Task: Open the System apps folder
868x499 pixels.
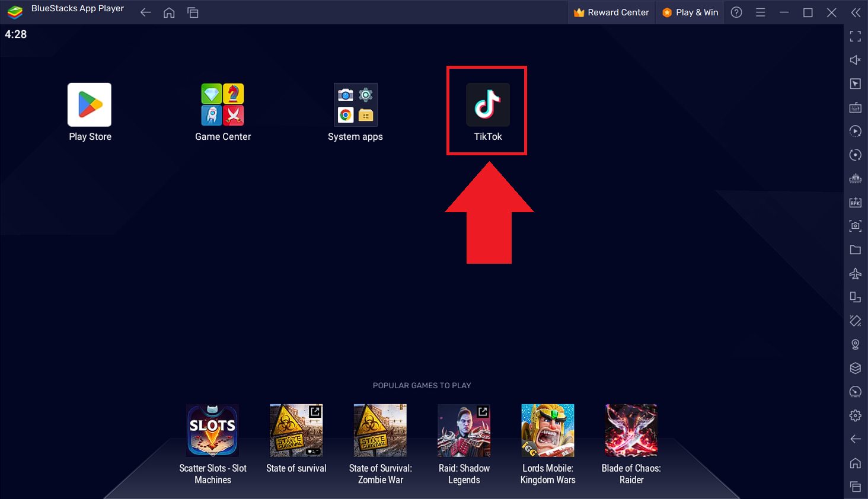Action: coord(355,111)
